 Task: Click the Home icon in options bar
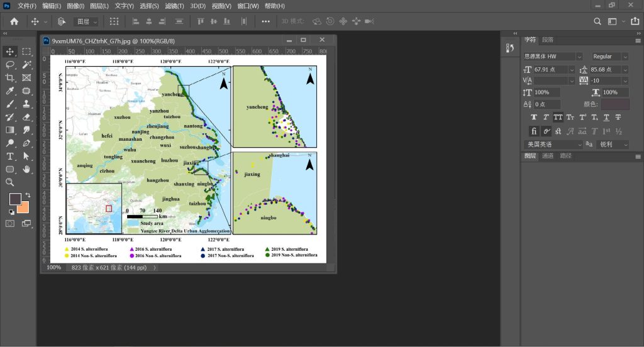(14, 21)
